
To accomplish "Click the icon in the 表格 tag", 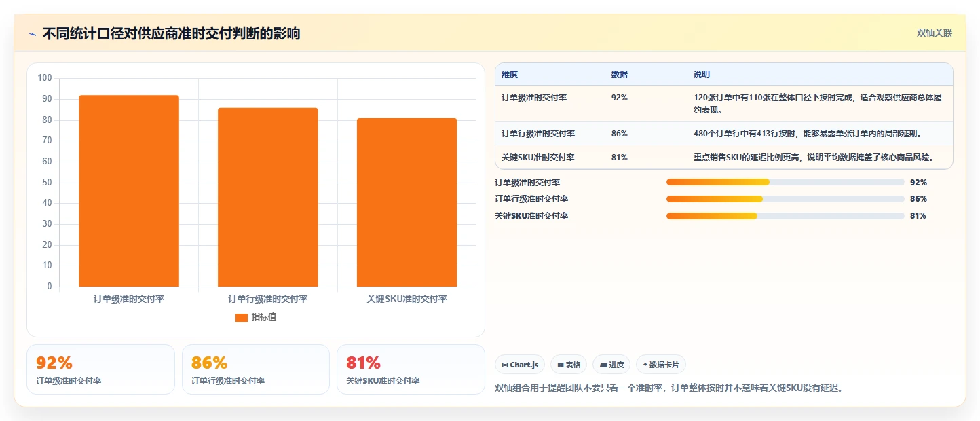I will click(561, 365).
